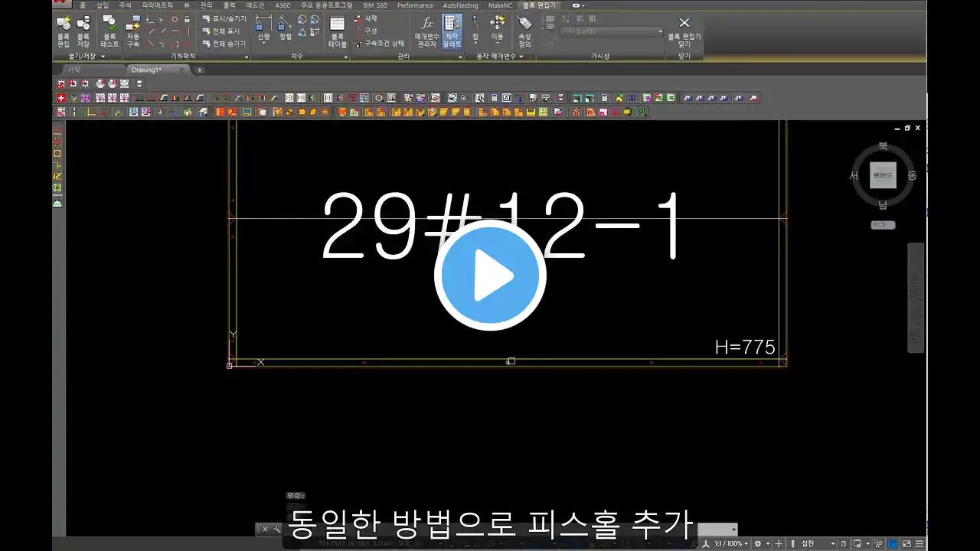
Task: Click the H=775 text in the drawing
Action: pyautogui.click(x=745, y=347)
